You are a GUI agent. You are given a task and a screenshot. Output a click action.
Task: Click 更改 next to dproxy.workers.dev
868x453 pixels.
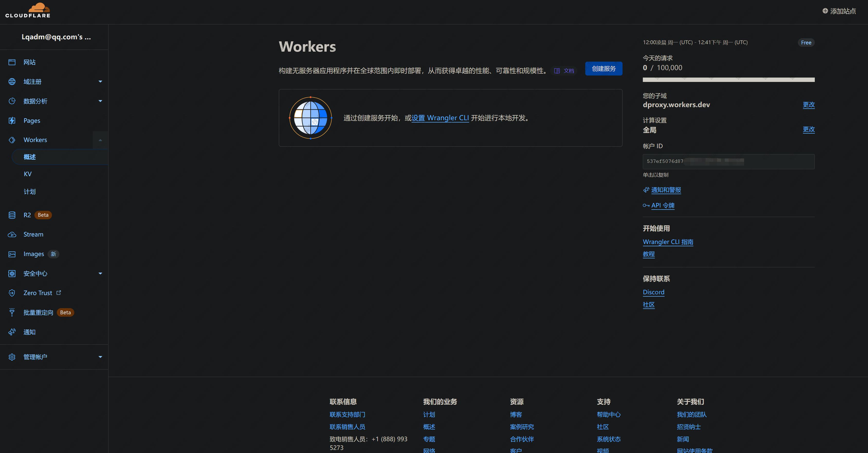click(808, 105)
